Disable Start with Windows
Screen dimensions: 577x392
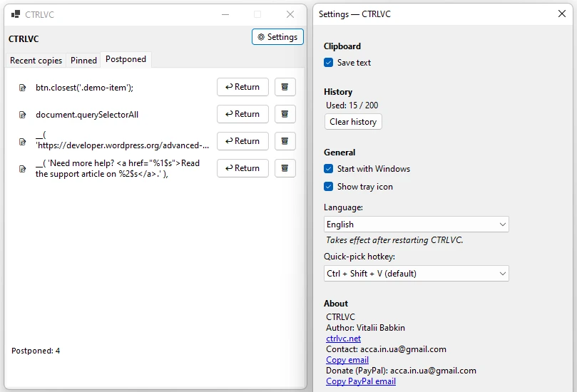click(x=329, y=169)
